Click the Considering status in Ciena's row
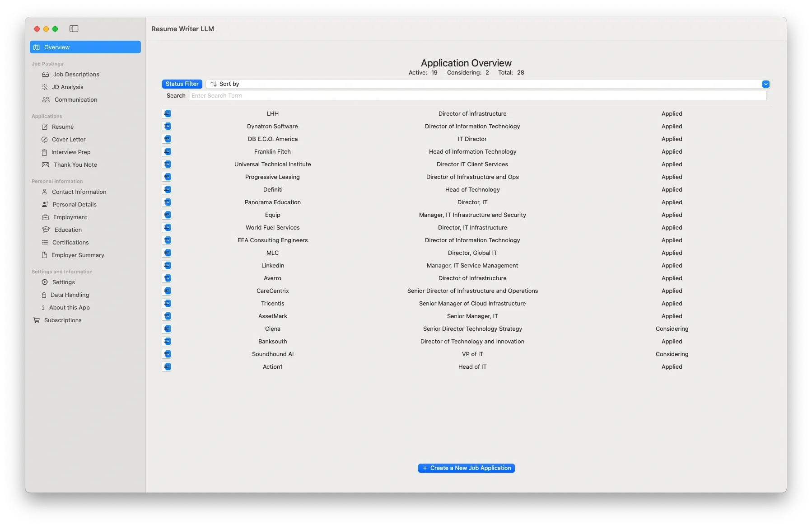Viewport: 812px width, 526px height. click(672, 329)
